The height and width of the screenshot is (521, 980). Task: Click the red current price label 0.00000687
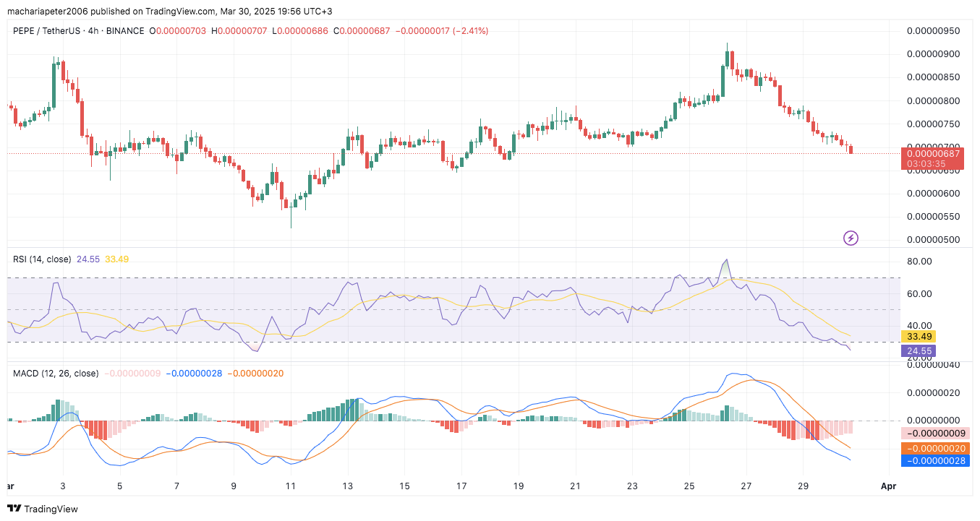point(934,153)
